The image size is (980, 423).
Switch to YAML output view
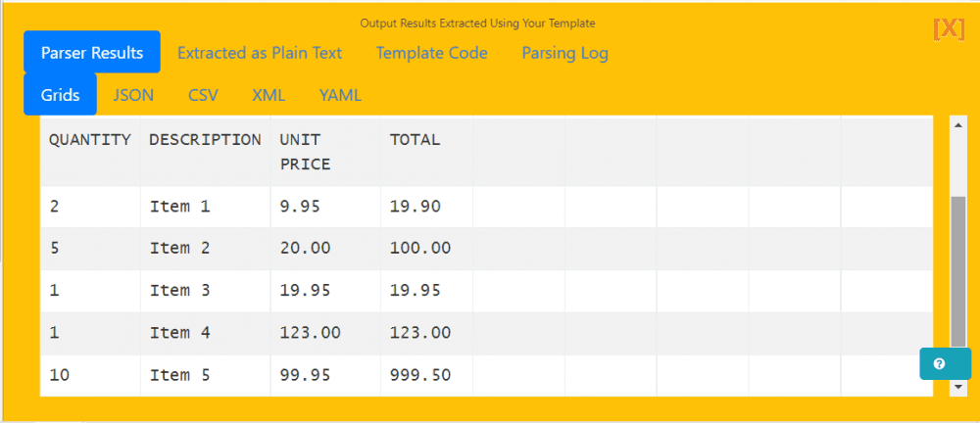pos(340,95)
